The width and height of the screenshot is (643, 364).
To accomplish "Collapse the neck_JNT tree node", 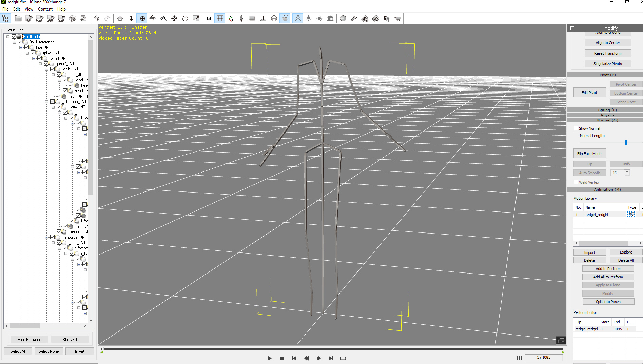I will coord(47,69).
